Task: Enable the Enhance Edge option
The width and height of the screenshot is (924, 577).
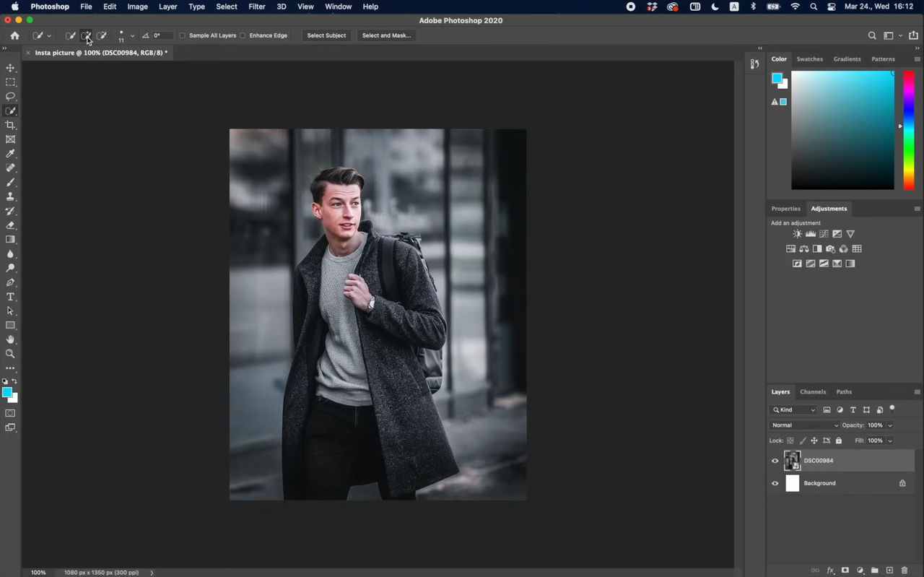Action: [x=243, y=35]
